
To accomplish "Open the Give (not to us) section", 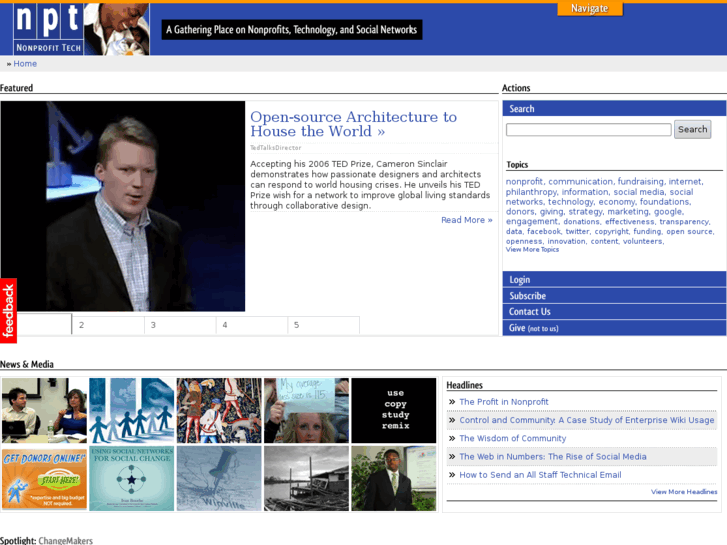I will coord(533,328).
